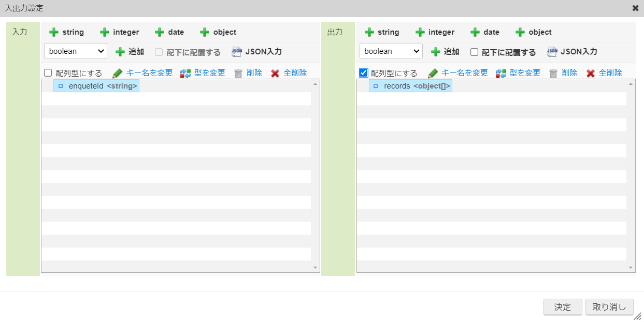This screenshot has width=644, height=322.
Task: Click 全削除 in the 出力 panel
Action: point(605,73)
